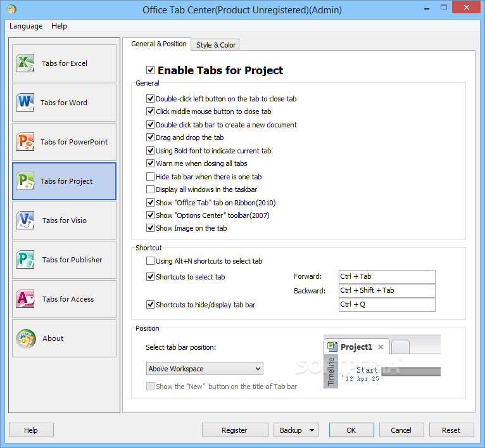Click the Project icon in sidebar
The height and width of the screenshot is (448, 485).
pyautogui.click(x=25, y=181)
